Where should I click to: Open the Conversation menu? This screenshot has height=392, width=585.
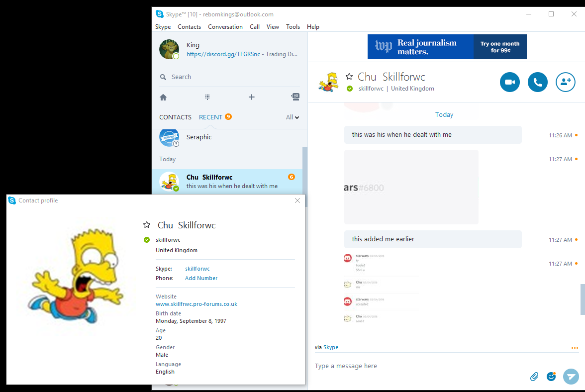click(x=225, y=27)
